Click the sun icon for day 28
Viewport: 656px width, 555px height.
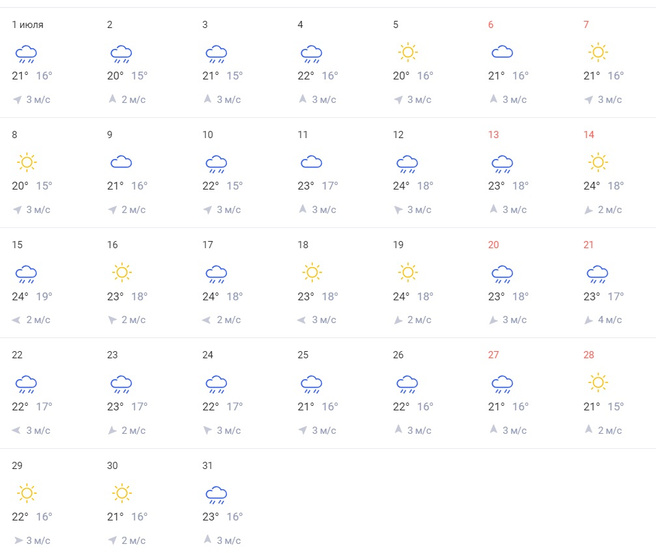(598, 382)
